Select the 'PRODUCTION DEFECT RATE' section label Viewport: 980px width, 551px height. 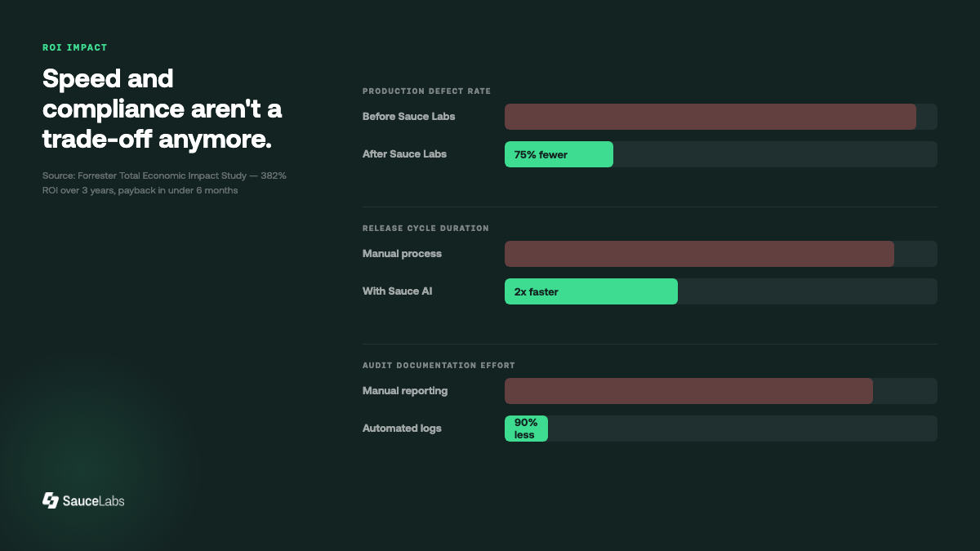pyautogui.click(x=427, y=91)
